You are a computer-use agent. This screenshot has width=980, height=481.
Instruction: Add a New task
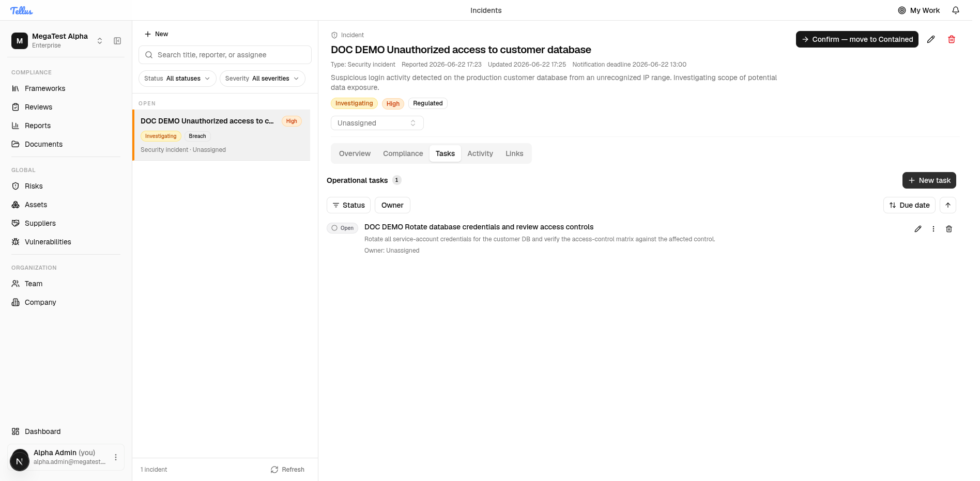tap(929, 180)
